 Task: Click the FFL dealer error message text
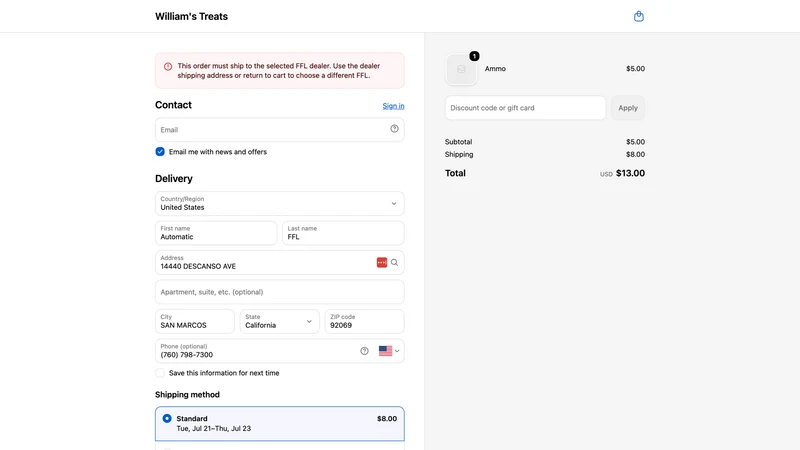pos(279,70)
